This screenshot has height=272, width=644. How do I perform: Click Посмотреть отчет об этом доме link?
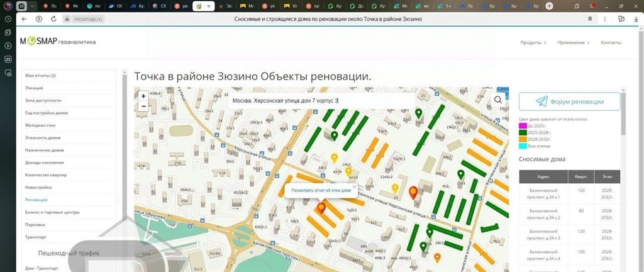pos(321,190)
